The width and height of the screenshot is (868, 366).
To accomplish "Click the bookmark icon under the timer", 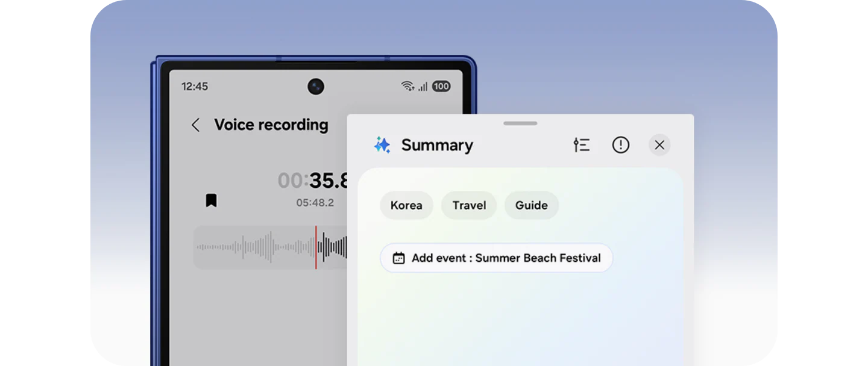I will click(x=211, y=200).
